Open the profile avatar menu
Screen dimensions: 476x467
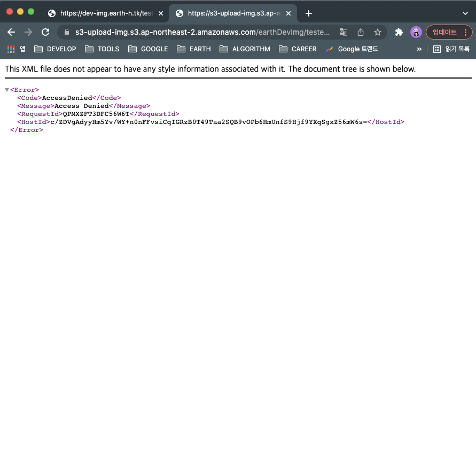click(x=416, y=32)
